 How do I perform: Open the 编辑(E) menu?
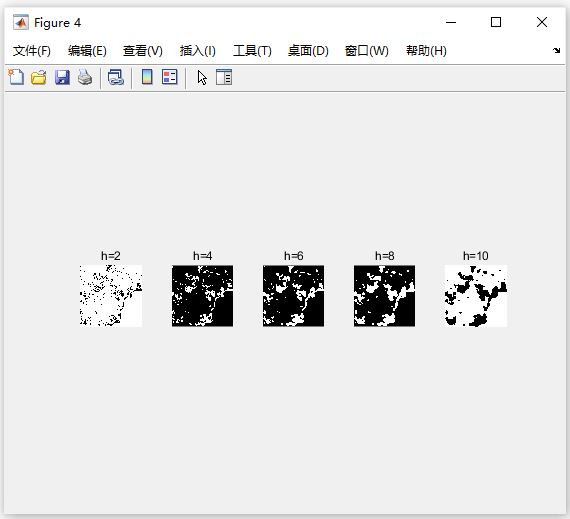tap(87, 51)
